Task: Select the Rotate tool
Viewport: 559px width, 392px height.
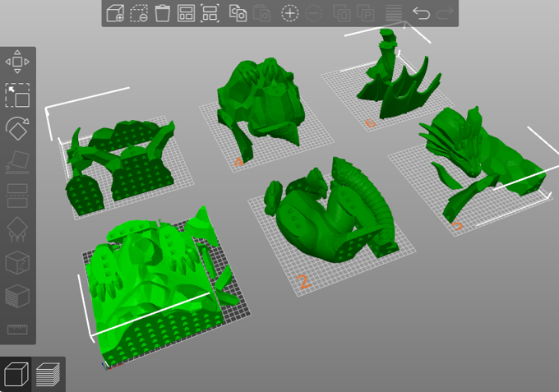Action: [x=17, y=128]
